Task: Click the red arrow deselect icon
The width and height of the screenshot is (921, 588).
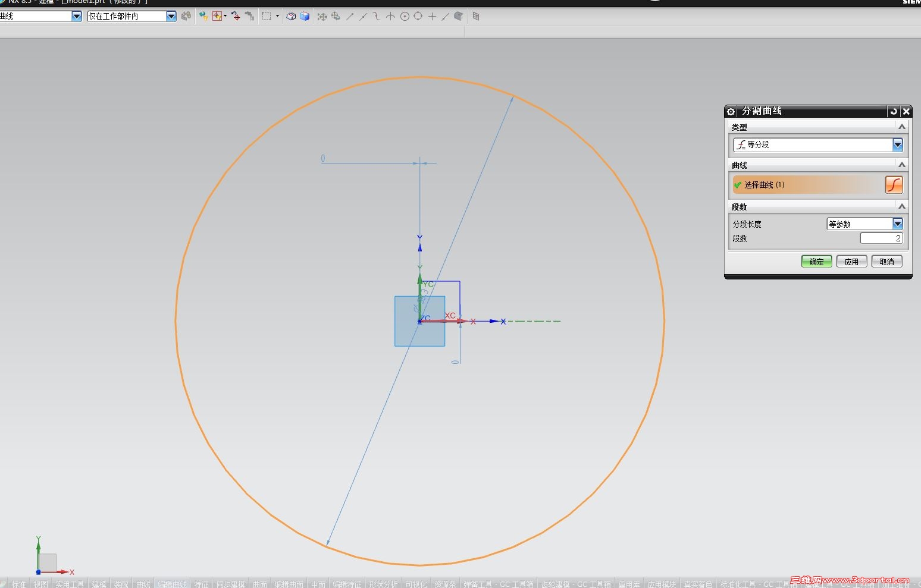Action: (x=236, y=17)
